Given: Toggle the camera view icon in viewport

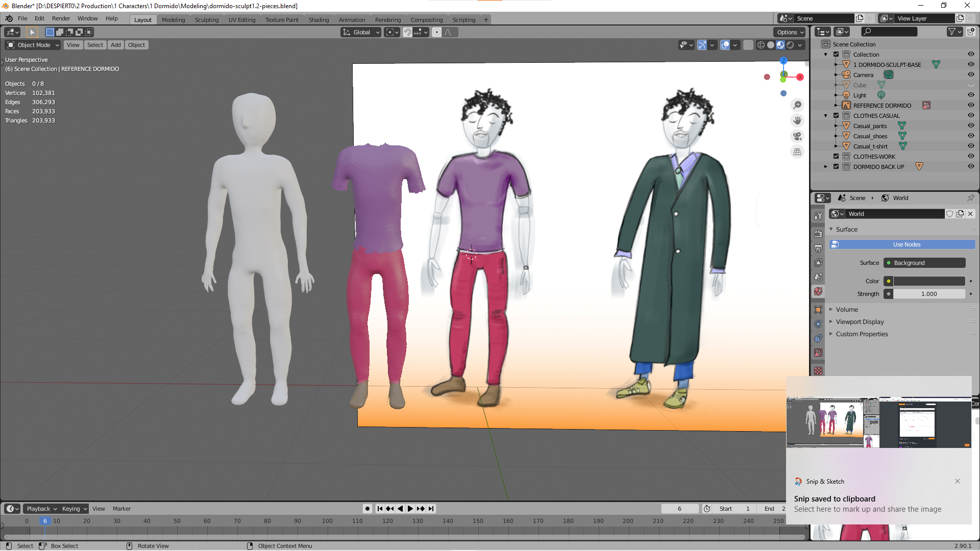Looking at the screenshot, I should tap(797, 136).
